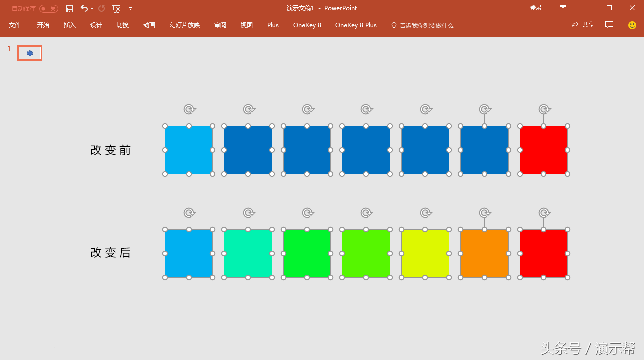Select the 动画 tab

click(149, 25)
